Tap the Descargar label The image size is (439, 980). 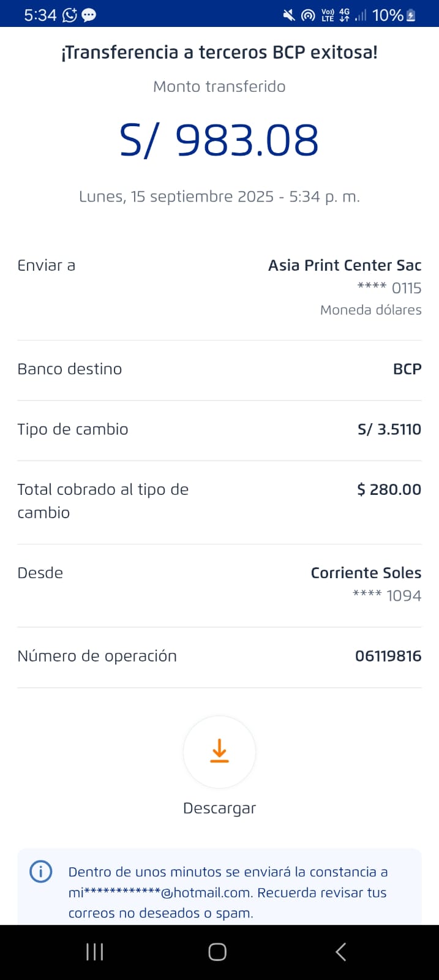[219, 808]
